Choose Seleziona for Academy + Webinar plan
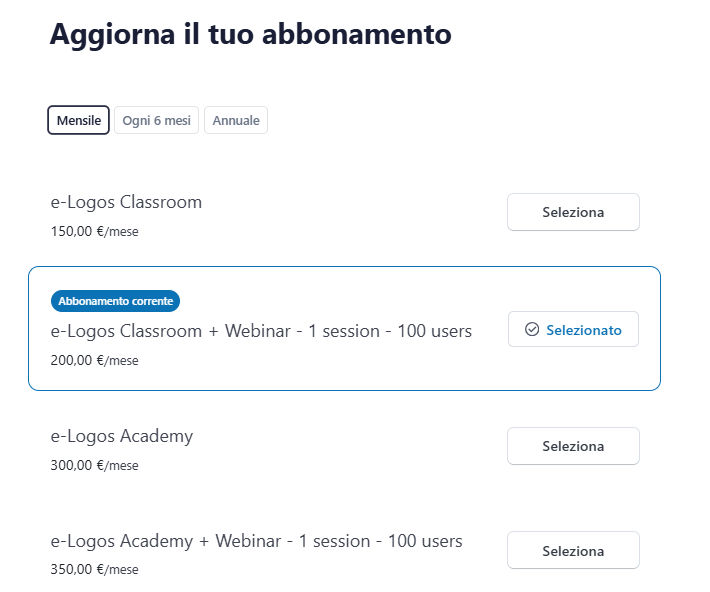The height and width of the screenshot is (592, 710). [x=573, y=551]
